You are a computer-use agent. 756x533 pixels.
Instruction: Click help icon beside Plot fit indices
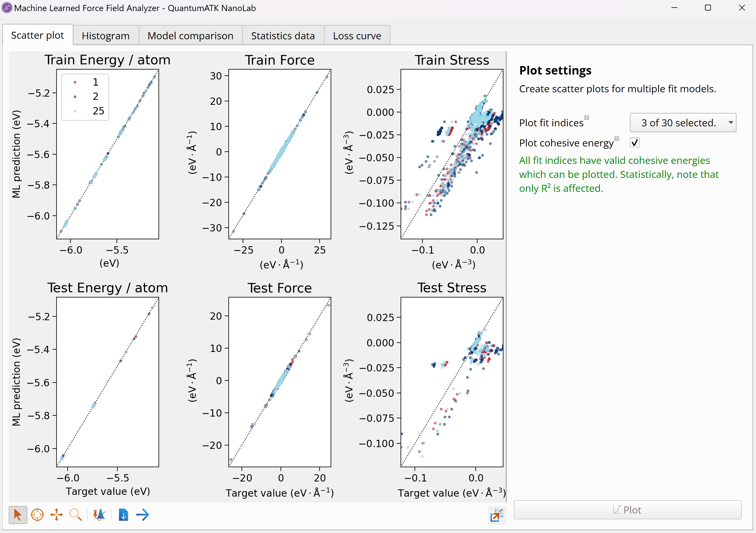pos(586,117)
